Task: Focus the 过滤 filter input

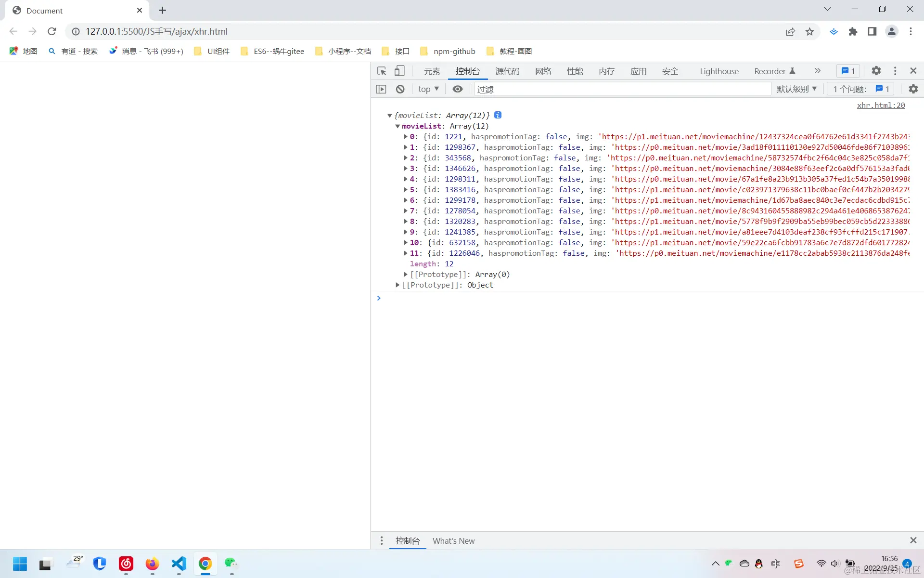Action: pos(623,89)
